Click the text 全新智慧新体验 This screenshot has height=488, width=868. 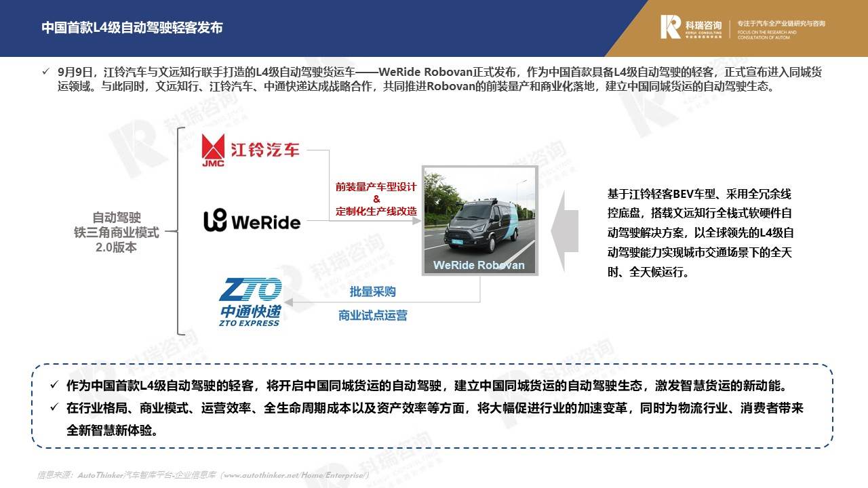coord(113,430)
